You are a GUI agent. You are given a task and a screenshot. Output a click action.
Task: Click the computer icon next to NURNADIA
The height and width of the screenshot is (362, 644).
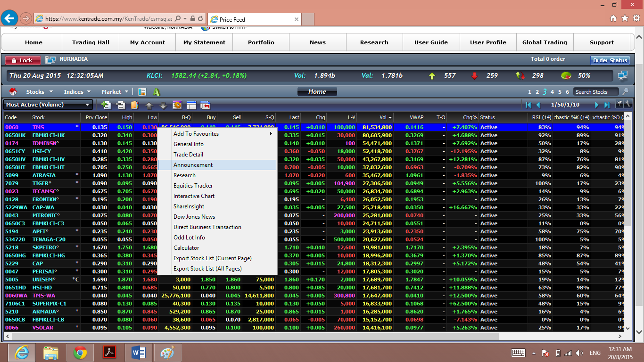click(50, 60)
